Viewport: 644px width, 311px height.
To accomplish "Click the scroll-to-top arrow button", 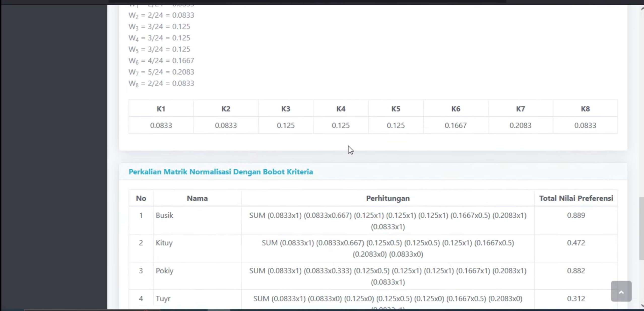I will coord(621,291).
